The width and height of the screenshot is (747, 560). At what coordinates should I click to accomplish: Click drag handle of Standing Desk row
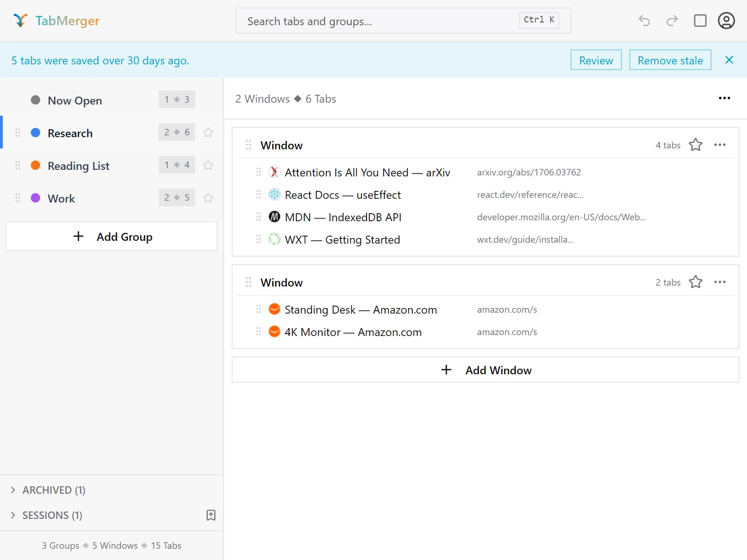pyautogui.click(x=259, y=309)
